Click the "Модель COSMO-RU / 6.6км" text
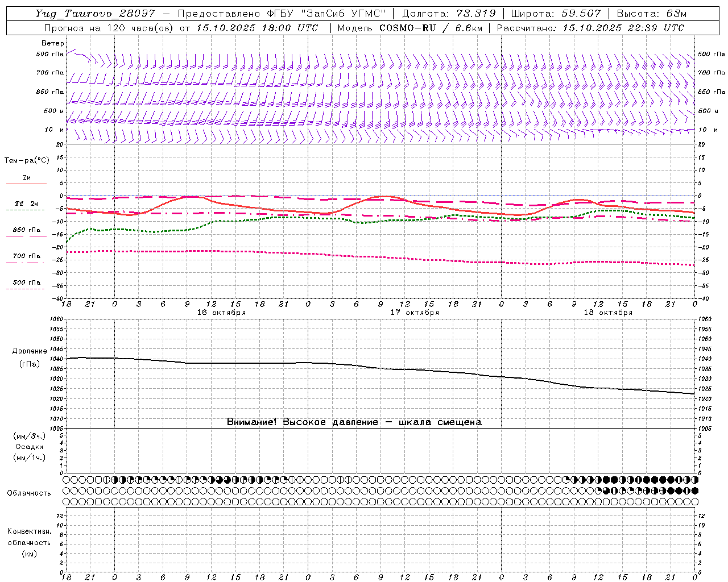This screenshot has height=582, width=728. click(x=410, y=28)
